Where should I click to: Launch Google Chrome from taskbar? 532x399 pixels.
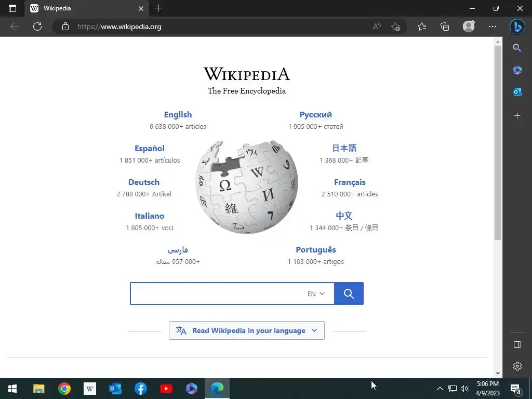[64, 389]
